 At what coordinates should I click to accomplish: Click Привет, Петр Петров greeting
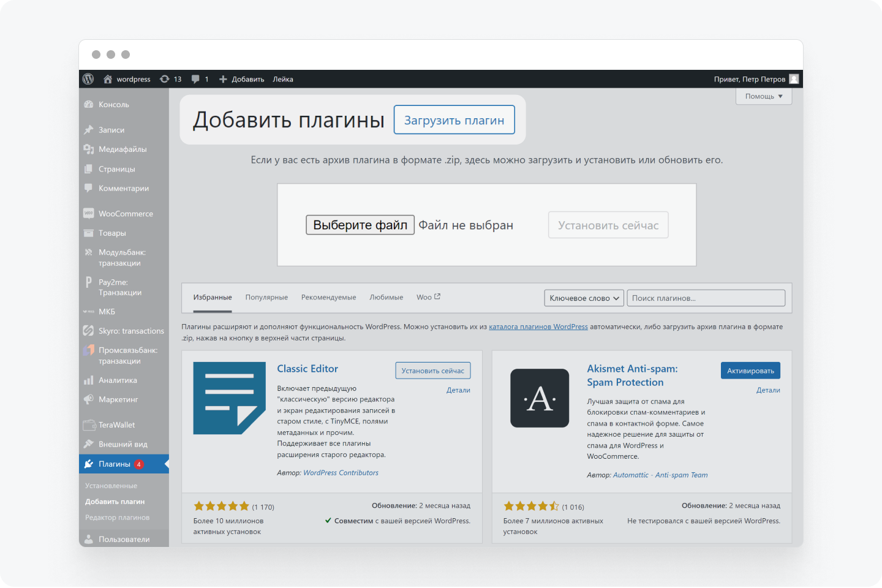pos(750,79)
